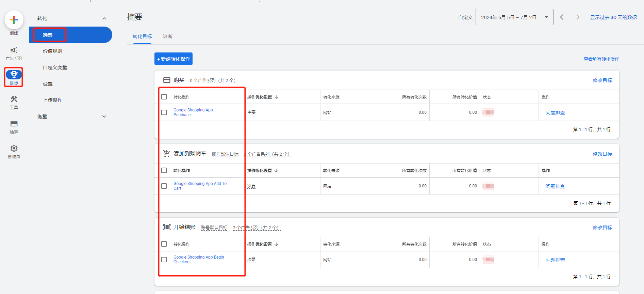Click 修改目标 for the 添加到购物车 goal
Screen dimensions: 644x294
click(x=602, y=154)
